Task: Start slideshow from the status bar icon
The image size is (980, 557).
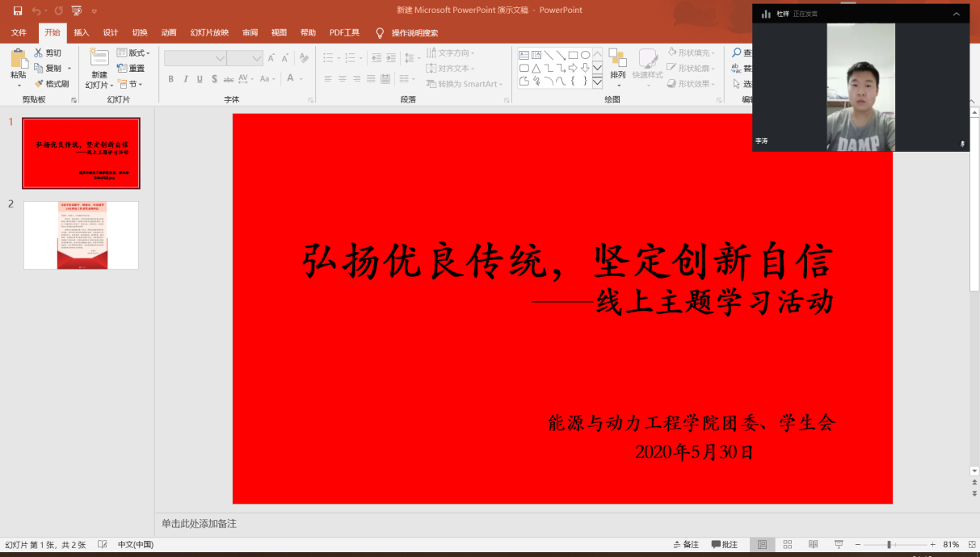Action: click(x=839, y=545)
